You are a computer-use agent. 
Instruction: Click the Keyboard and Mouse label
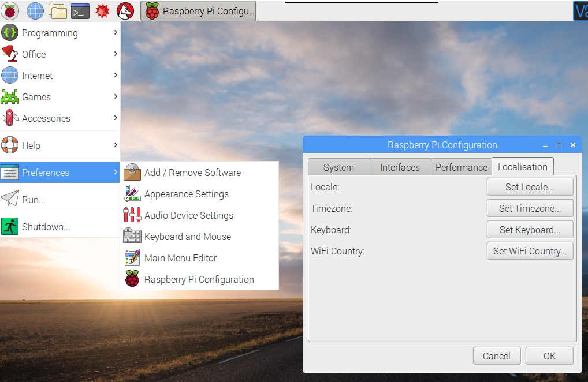[188, 237]
